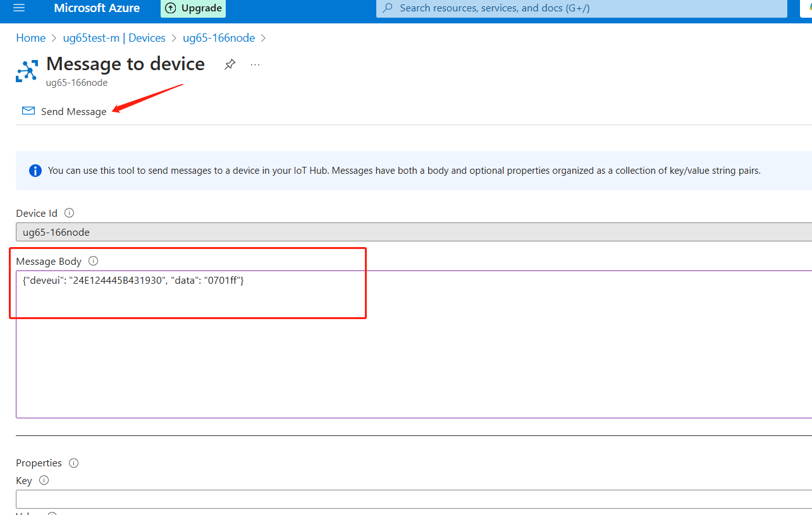The height and width of the screenshot is (515, 812).
Task: Click the Upgrade arrow circle icon
Action: (171, 8)
